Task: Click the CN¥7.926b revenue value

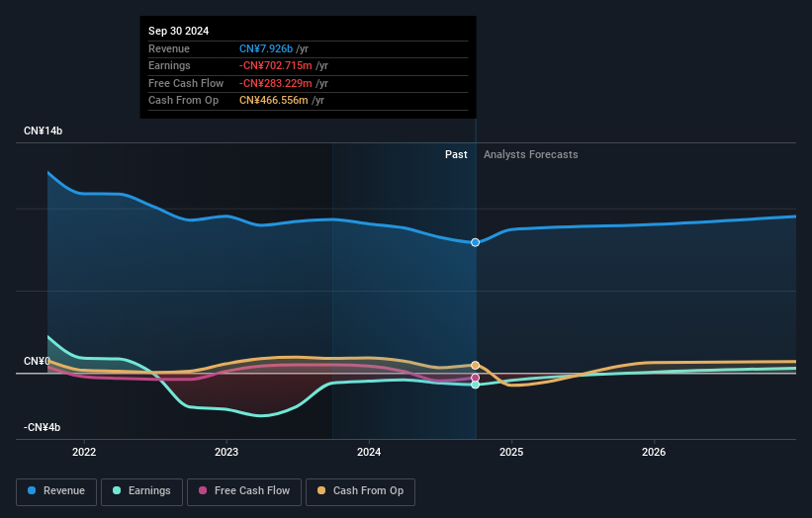Action: click(266, 48)
